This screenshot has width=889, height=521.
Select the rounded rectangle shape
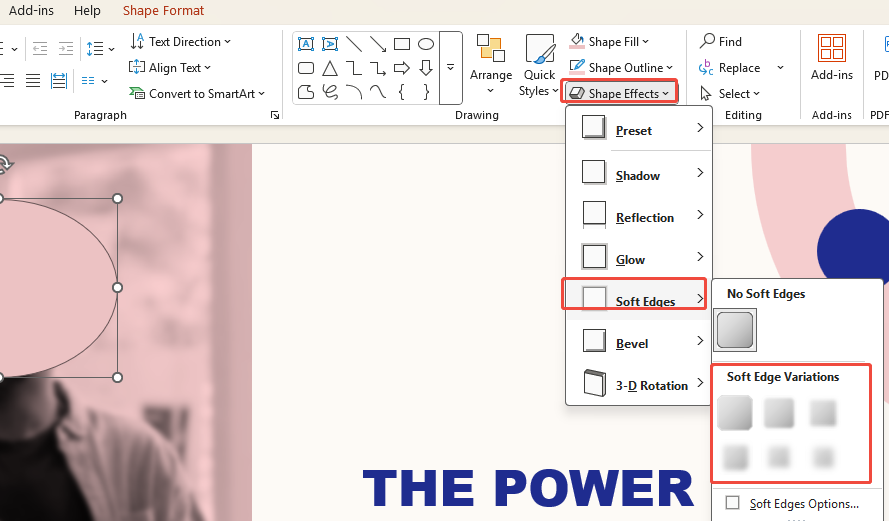click(306, 69)
